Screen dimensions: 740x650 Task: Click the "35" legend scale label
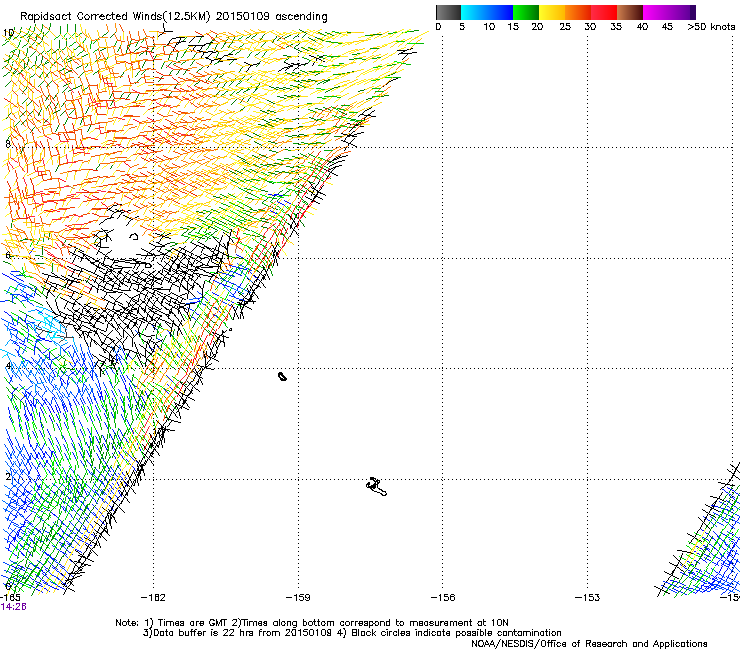click(616, 27)
